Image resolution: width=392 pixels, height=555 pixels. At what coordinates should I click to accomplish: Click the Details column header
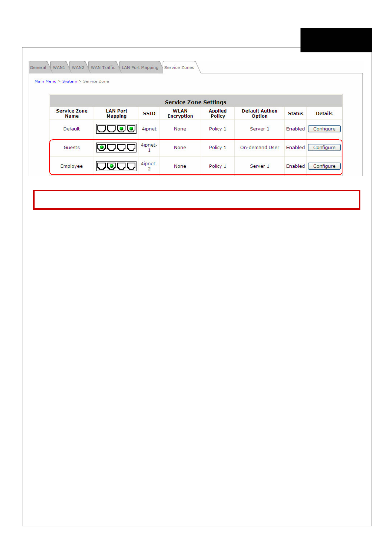point(324,113)
